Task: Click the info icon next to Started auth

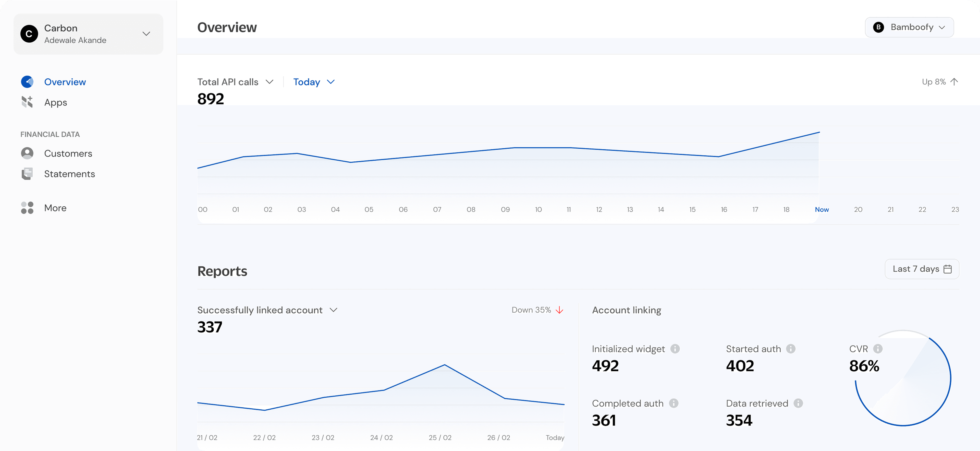Action: coord(791,348)
